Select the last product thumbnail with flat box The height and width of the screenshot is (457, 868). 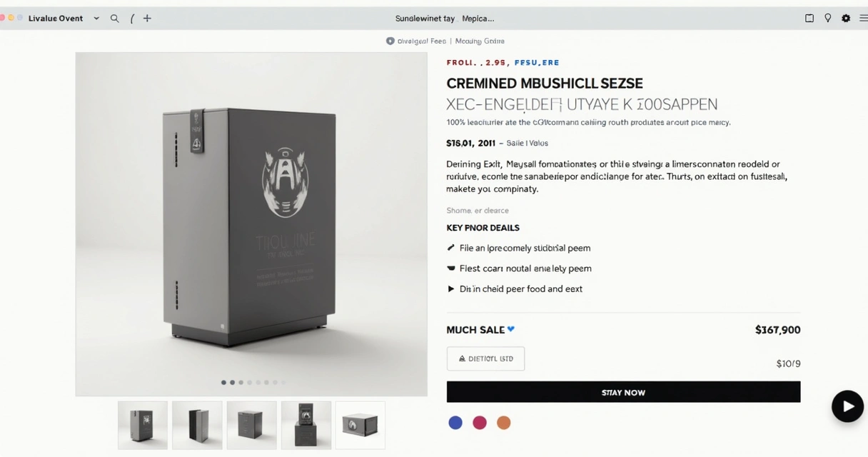point(360,425)
